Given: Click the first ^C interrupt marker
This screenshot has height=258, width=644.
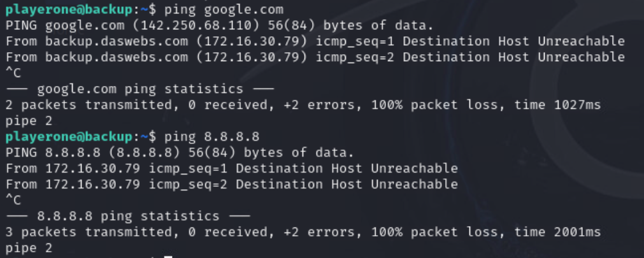Looking at the screenshot, I should click(13, 73).
